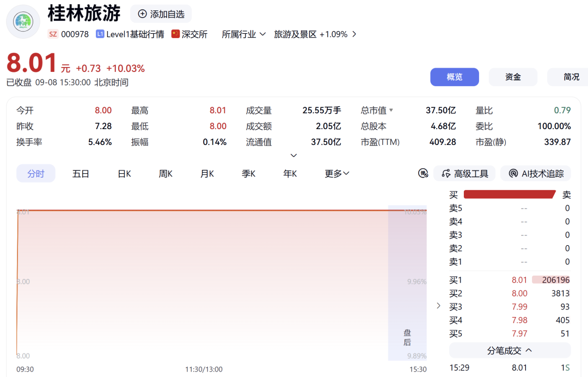Click 量比 value 0.79
Image resolution: width=588 pixels, height=377 pixels.
click(562, 110)
